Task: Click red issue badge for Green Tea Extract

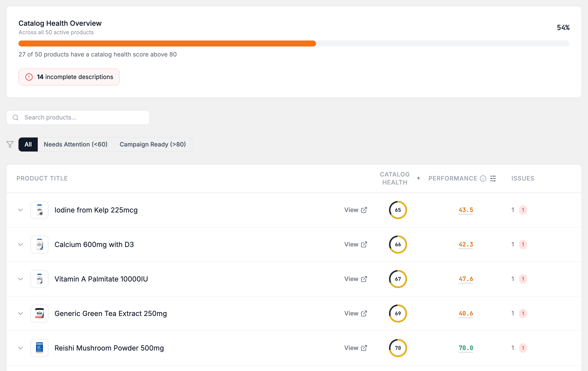Action: coord(523,313)
